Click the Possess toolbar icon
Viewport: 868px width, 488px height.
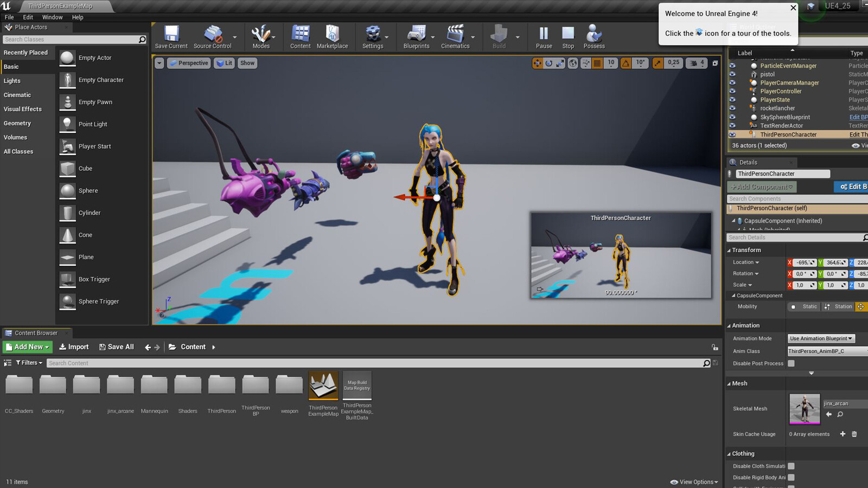(594, 37)
